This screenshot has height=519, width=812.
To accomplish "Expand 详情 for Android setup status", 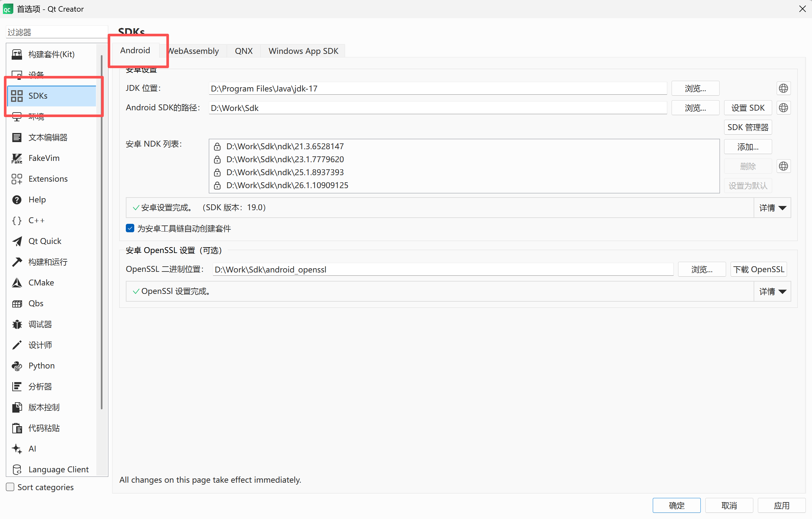I will point(772,208).
